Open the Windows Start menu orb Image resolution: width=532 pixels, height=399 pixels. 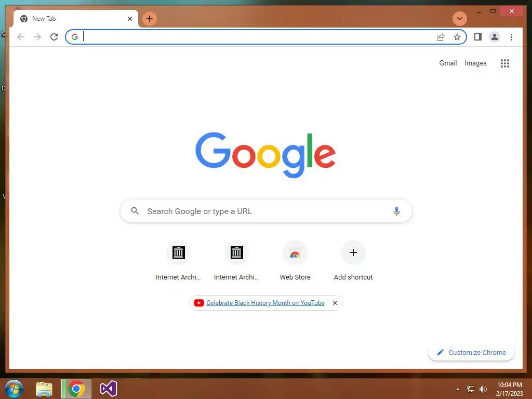point(14,389)
